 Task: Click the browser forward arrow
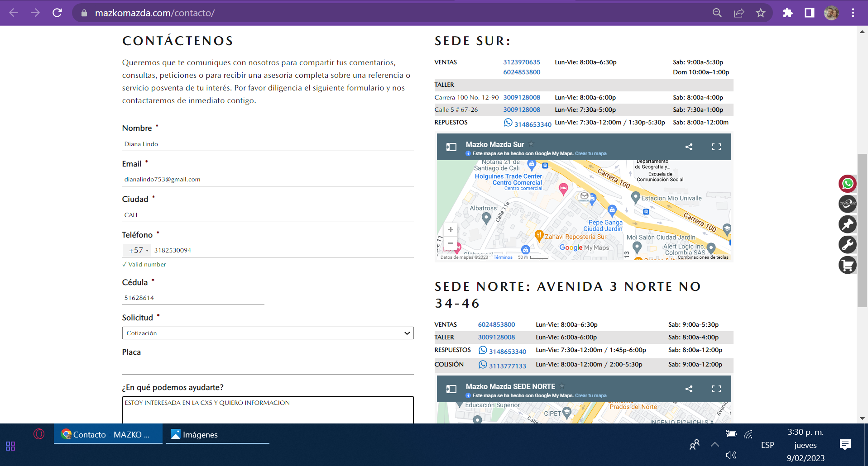tap(35, 13)
